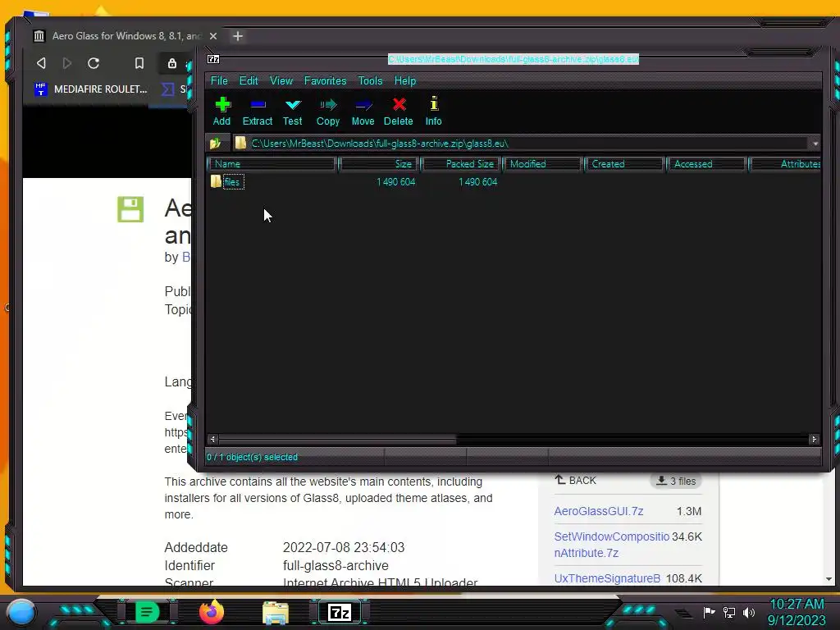Select the files folder icon
Screen dimensions: 840x630
click(x=216, y=181)
